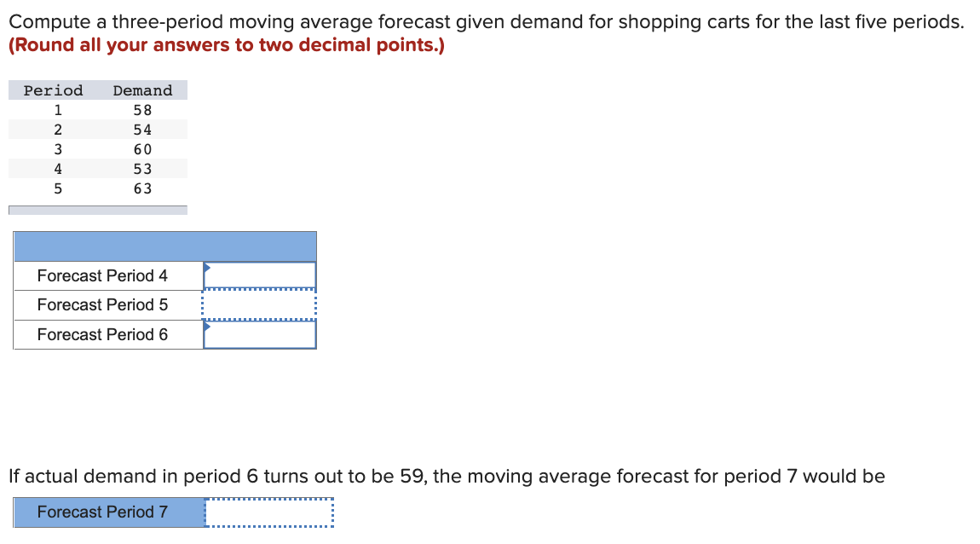Click the blue header bar above Forecast Period 4
This screenshot has height=544, width=980.
(164, 245)
